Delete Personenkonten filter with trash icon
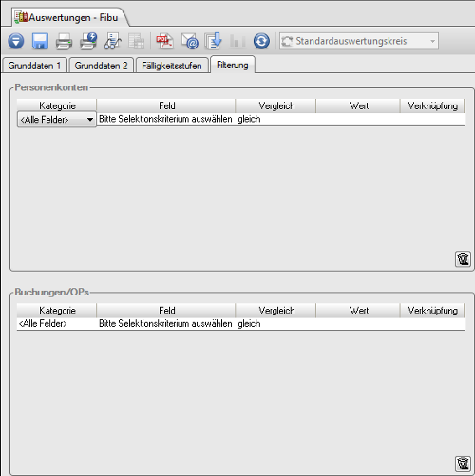 pyautogui.click(x=463, y=259)
